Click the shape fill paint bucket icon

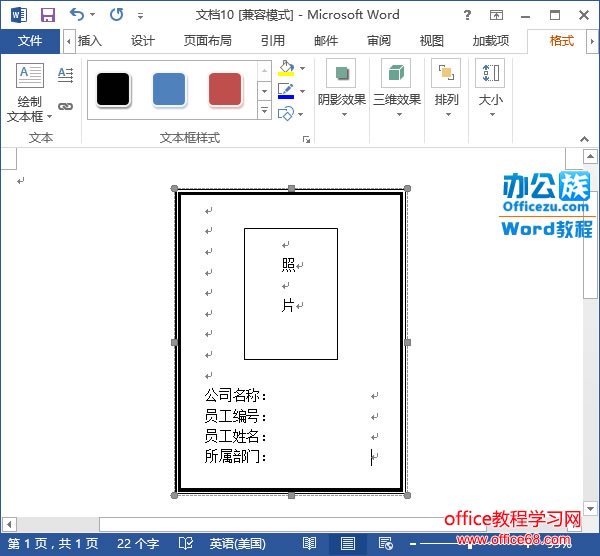286,68
